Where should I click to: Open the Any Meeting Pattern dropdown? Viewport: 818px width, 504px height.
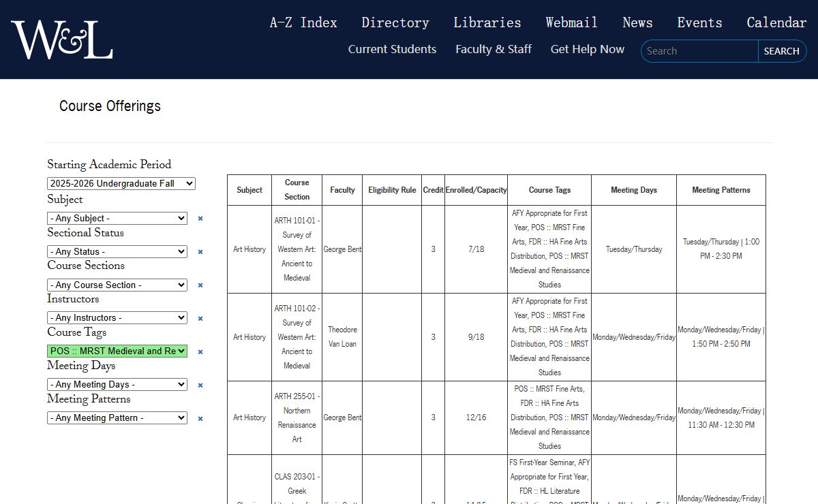pos(117,418)
